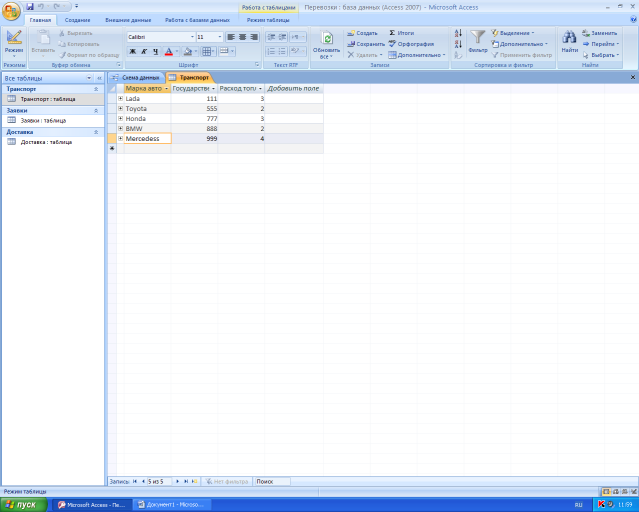Click Сохранить record button

tap(366, 44)
